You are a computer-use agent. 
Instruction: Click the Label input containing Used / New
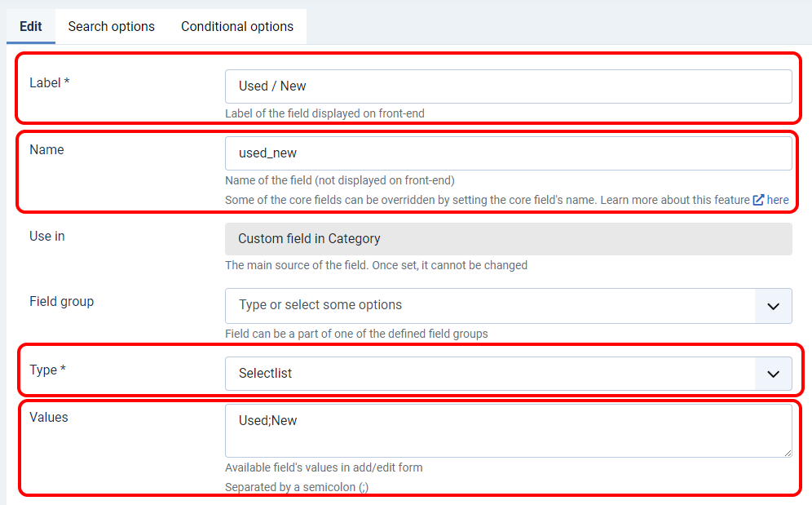tap(509, 86)
